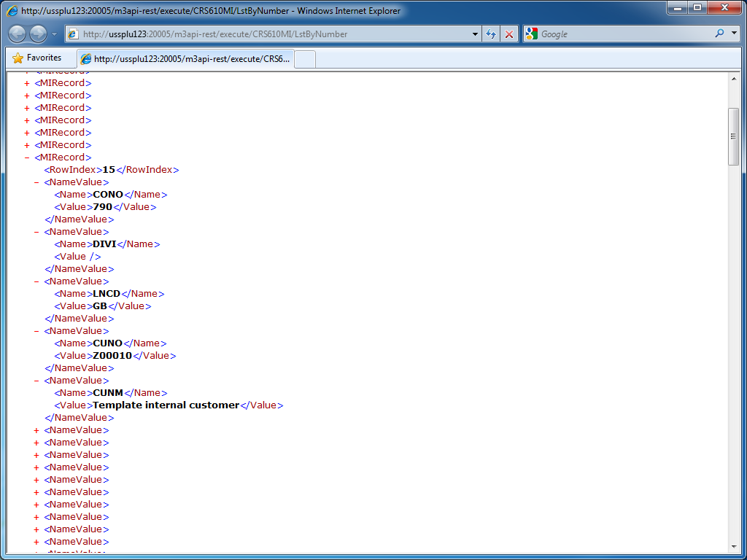The height and width of the screenshot is (560, 747).
Task: Click the Internet Explorer icon in title bar
Action: pos(12,11)
